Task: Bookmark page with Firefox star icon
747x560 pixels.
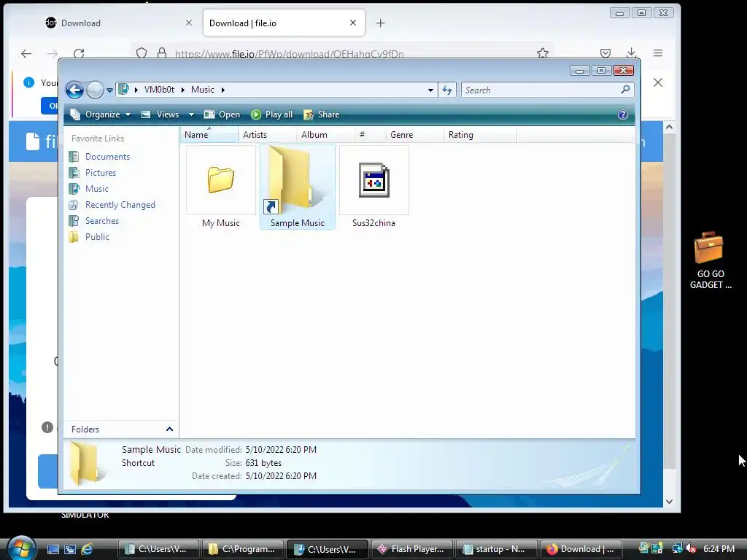Action: [x=543, y=53]
